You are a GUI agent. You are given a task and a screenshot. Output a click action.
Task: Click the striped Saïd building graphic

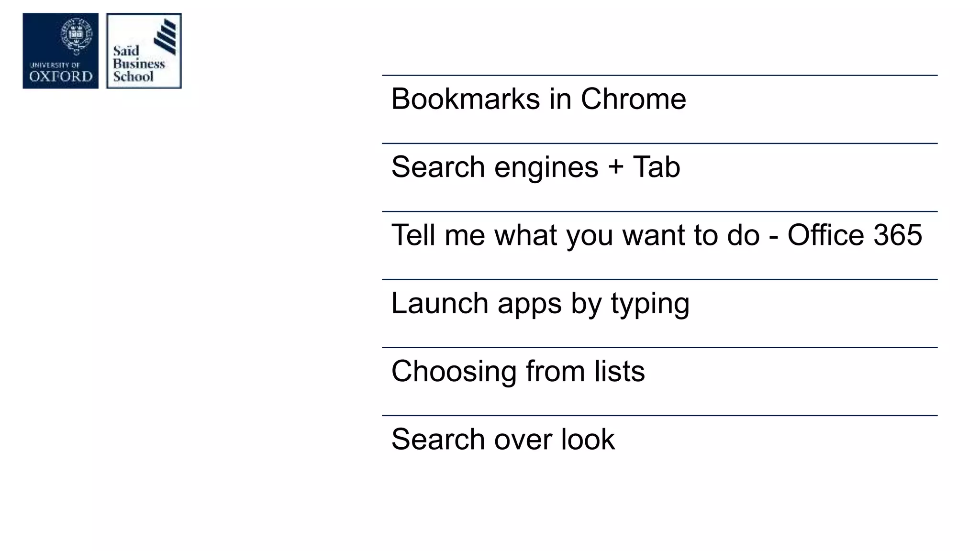(x=165, y=36)
